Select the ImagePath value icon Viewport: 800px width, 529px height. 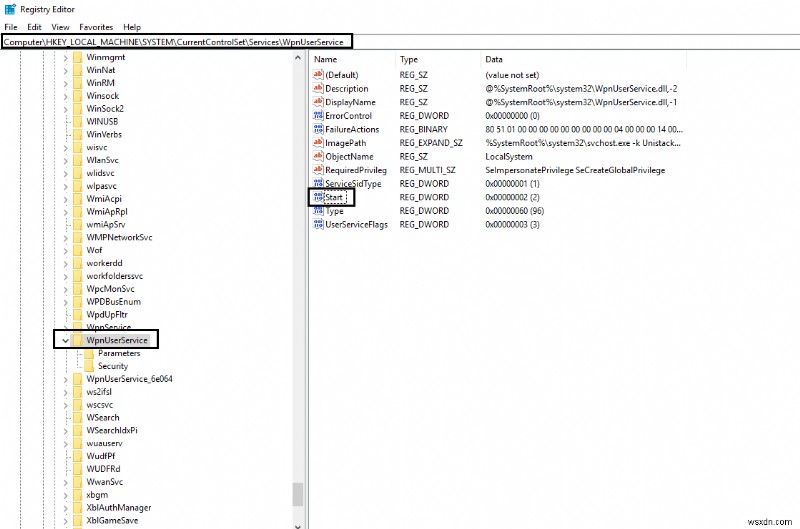point(318,143)
